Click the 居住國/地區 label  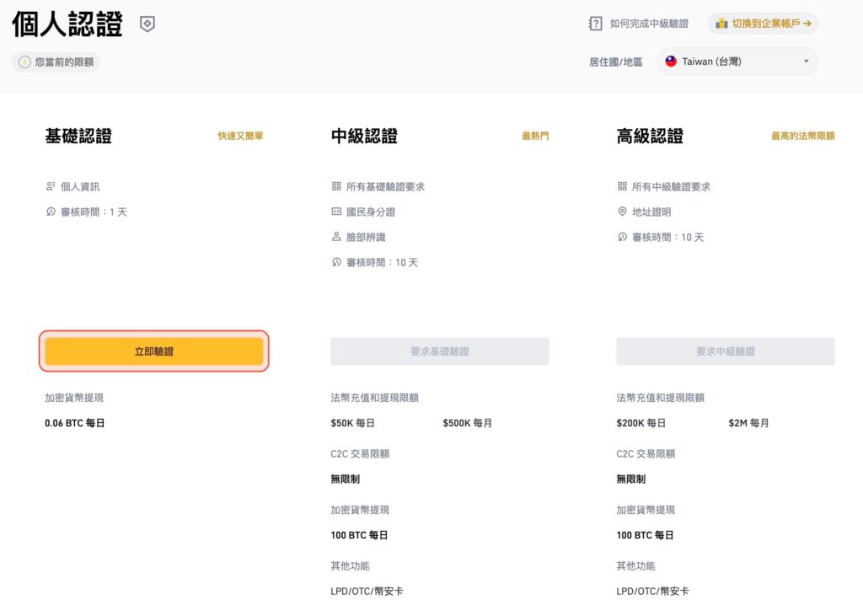coord(616,62)
